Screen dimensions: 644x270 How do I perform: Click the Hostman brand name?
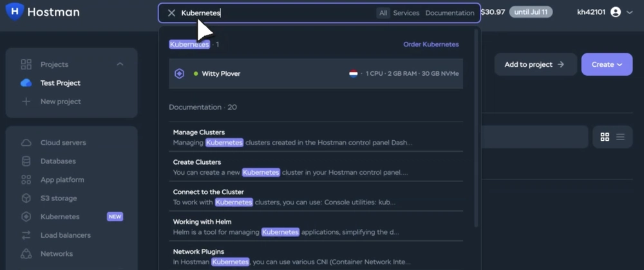point(53,12)
